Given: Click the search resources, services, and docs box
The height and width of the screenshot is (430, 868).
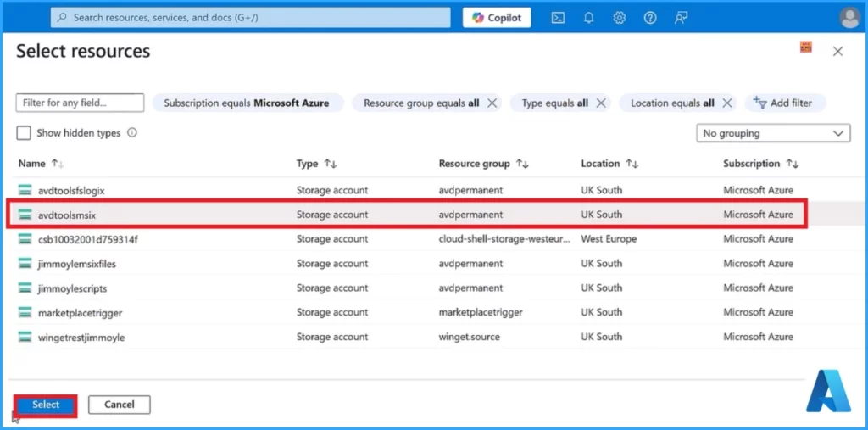Looking at the screenshot, I should tap(250, 18).
